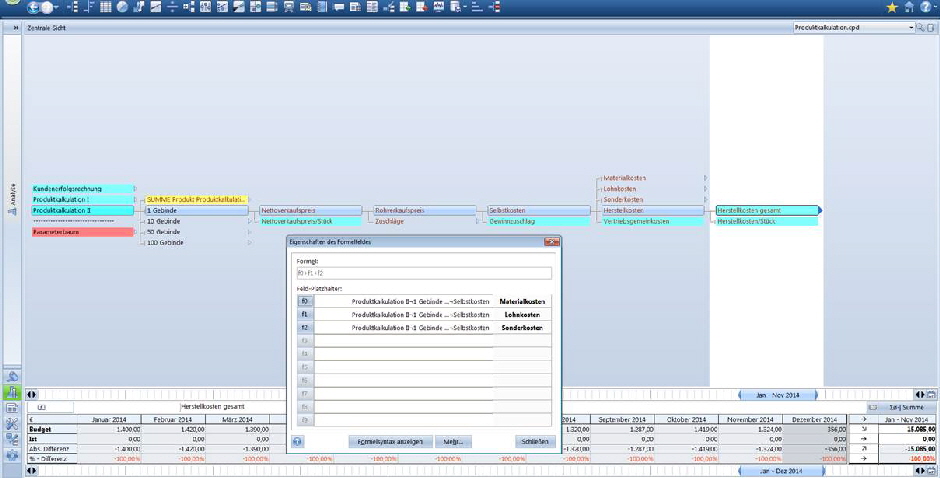The height and width of the screenshot is (478, 940).
Task: Select the Vertriebsgemeinkosten node
Action: coord(653,221)
